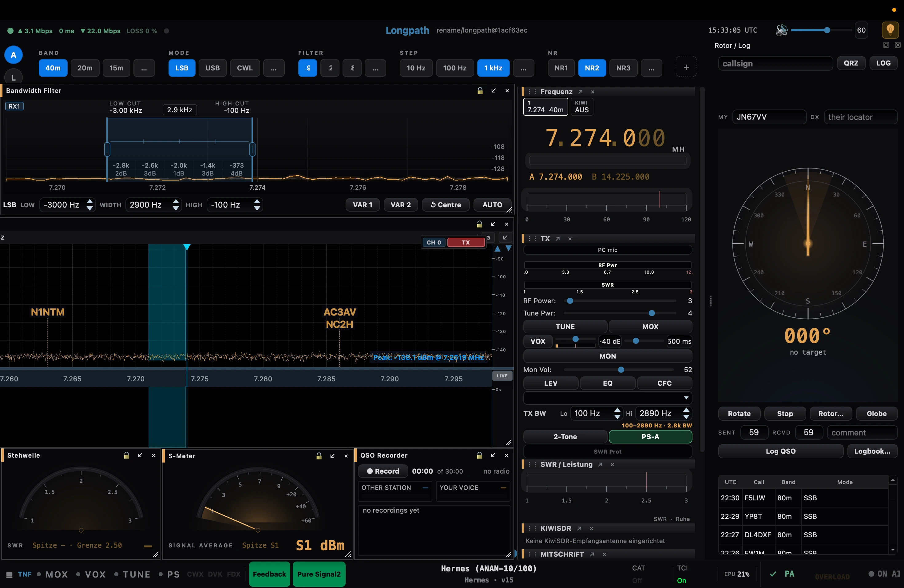Toggle VOX in the TX panel
The image size is (904, 588).
click(x=537, y=341)
